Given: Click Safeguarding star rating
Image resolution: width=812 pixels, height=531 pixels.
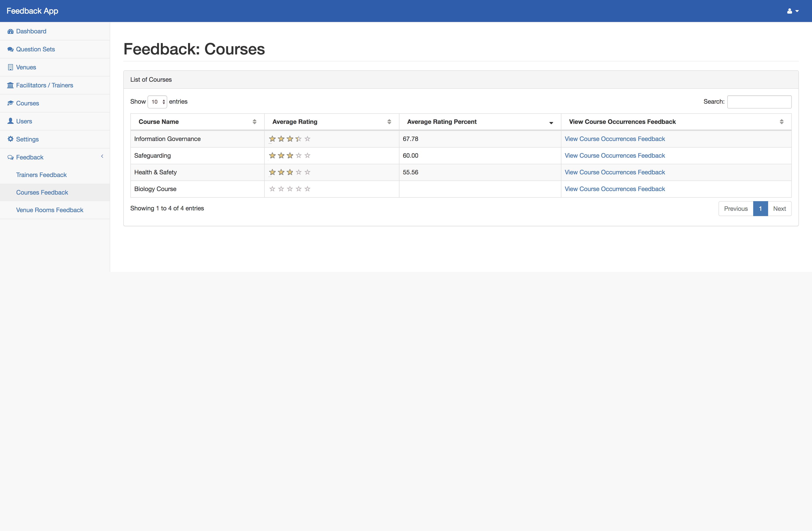Looking at the screenshot, I should pyautogui.click(x=290, y=155).
